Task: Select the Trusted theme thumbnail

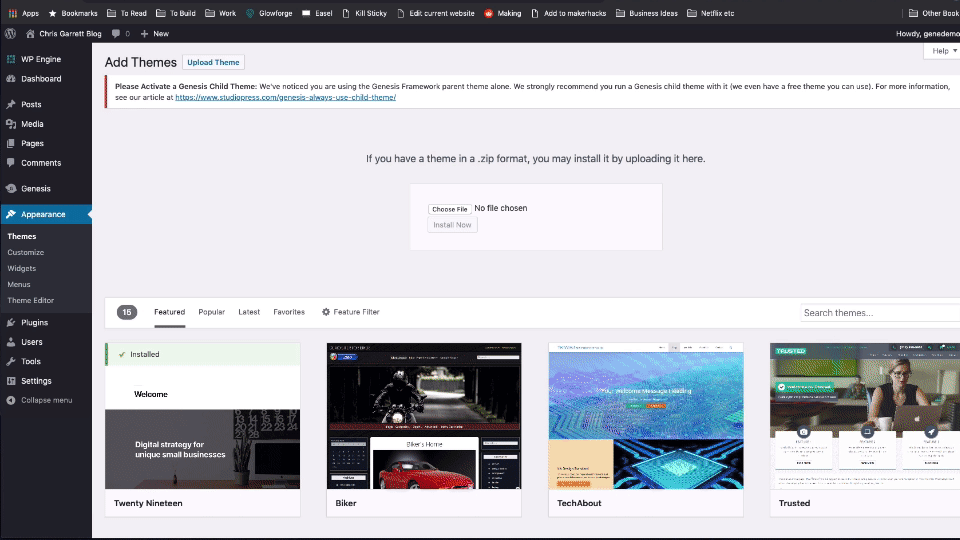Action: (864, 416)
